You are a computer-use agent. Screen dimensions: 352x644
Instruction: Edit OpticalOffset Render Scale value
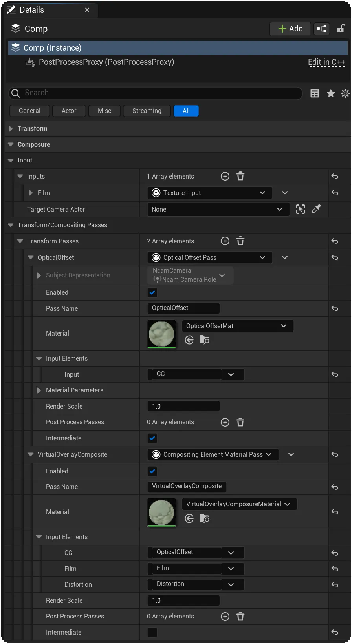point(183,406)
